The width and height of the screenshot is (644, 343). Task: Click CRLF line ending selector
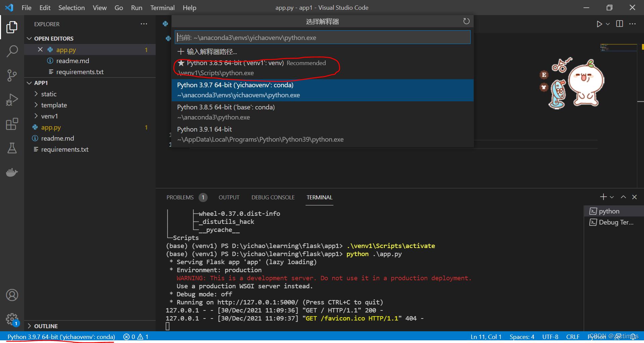pyautogui.click(x=573, y=337)
